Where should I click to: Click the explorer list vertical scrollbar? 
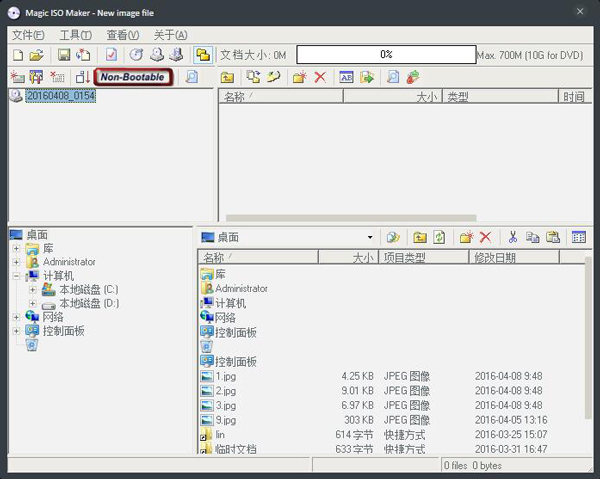point(588,338)
